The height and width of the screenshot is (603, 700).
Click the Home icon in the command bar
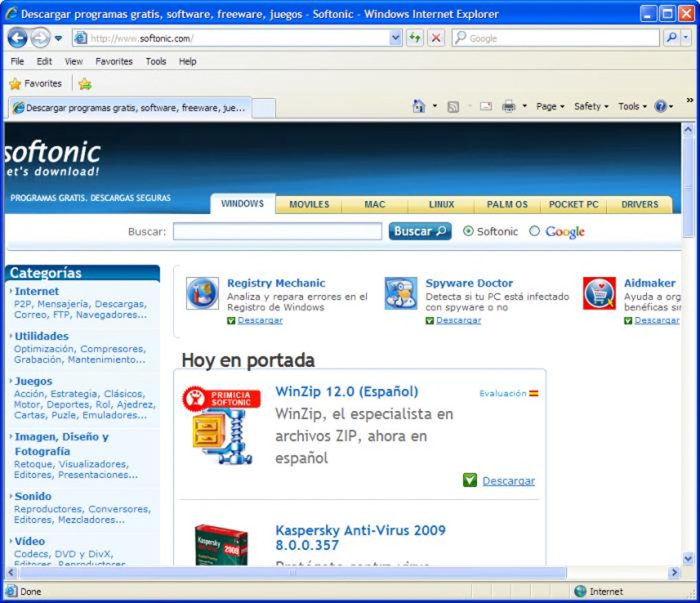pyautogui.click(x=419, y=106)
